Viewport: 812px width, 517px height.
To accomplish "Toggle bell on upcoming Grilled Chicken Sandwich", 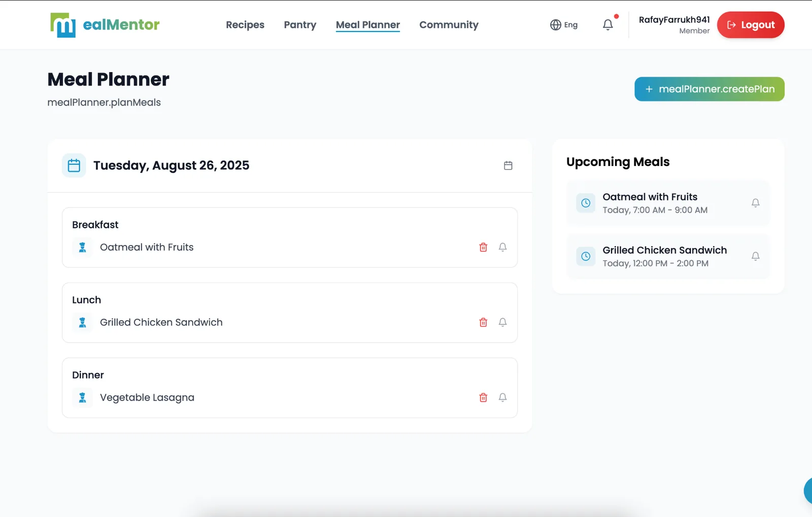I will (756, 256).
